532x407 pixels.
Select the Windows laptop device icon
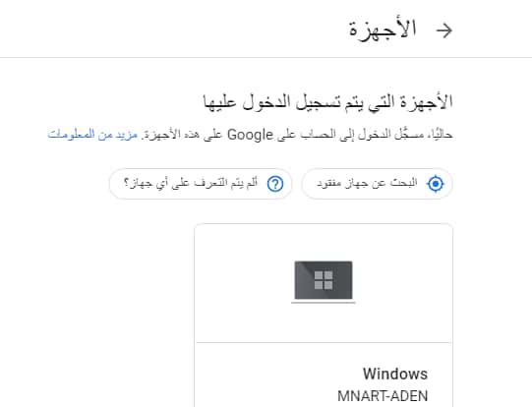(x=324, y=282)
